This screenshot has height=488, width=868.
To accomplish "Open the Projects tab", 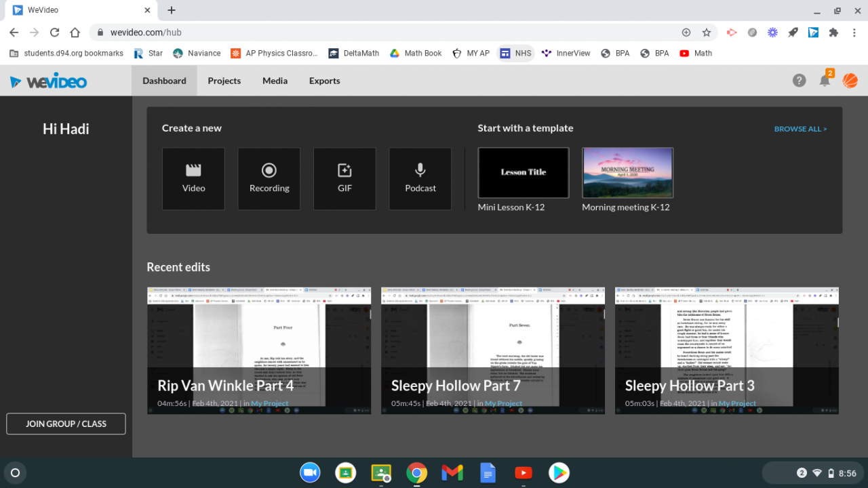I will pyautogui.click(x=224, y=81).
